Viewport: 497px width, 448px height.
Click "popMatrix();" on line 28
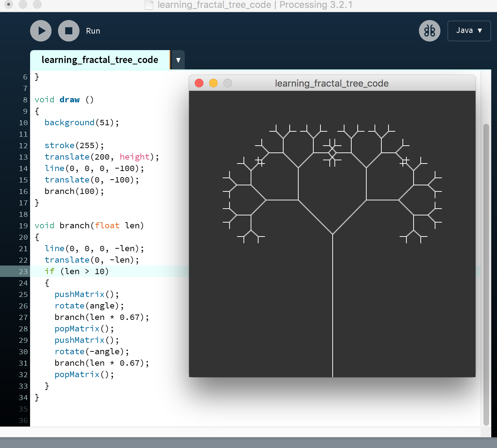point(84,328)
